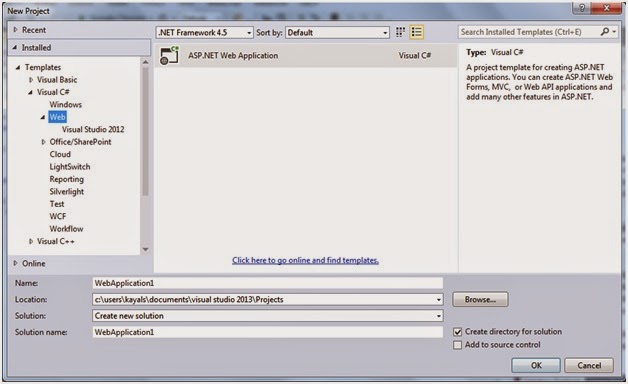
Task: Expand the Visual C++ node arrow
Action: [30, 241]
